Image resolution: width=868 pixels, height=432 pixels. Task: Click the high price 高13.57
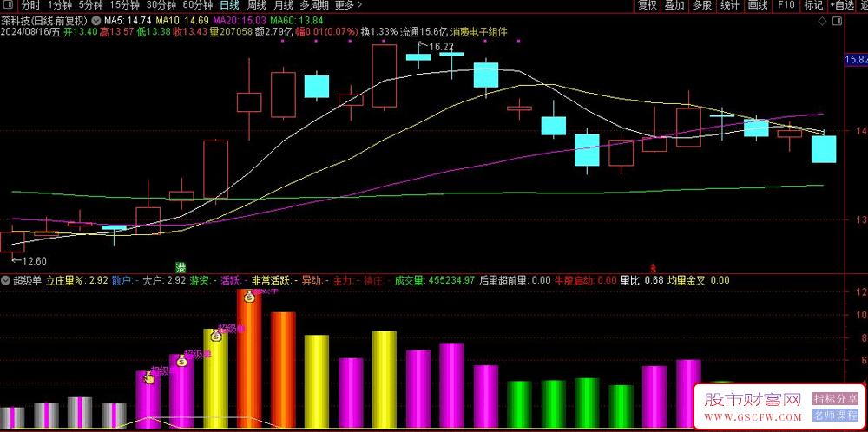point(117,32)
